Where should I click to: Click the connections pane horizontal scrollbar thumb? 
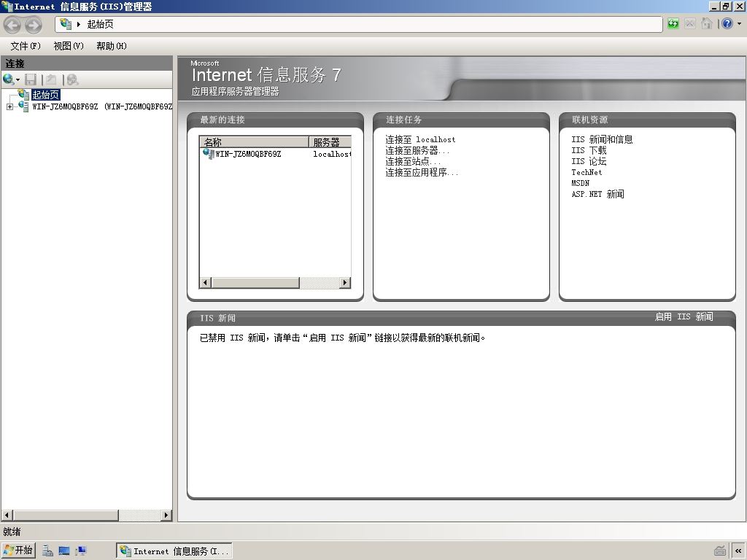[66, 516]
